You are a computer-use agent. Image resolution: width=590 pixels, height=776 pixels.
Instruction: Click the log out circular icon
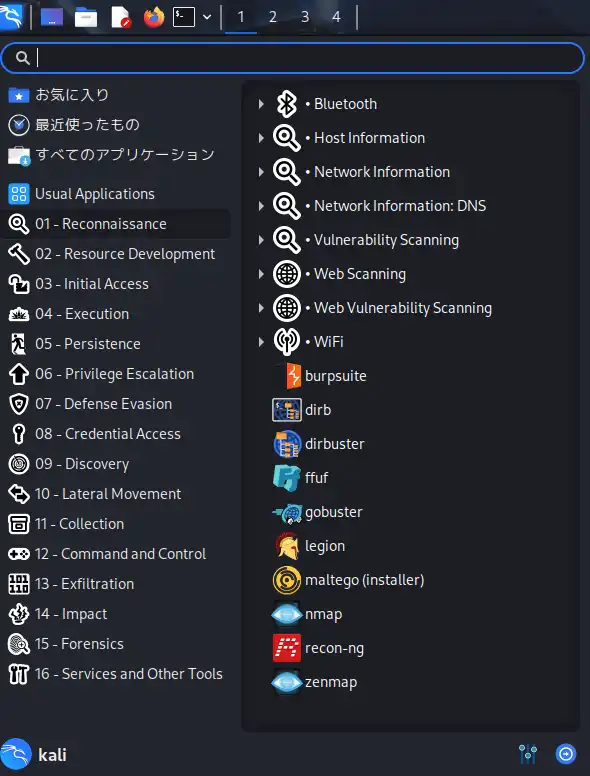coord(566,754)
